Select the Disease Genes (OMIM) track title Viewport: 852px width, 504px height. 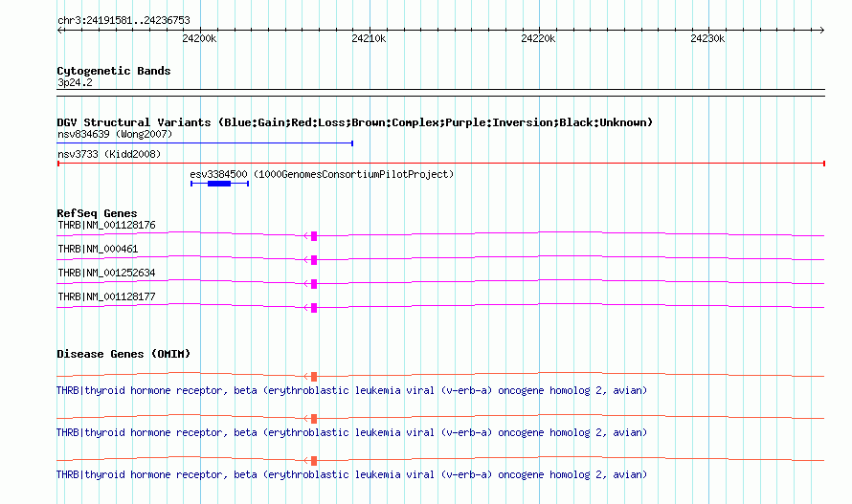point(123,354)
